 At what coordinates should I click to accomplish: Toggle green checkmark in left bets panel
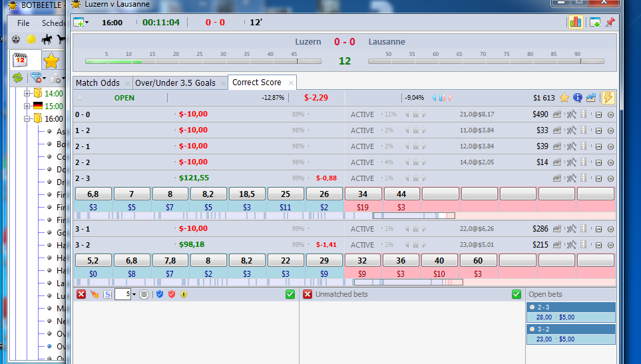tap(290, 294)
